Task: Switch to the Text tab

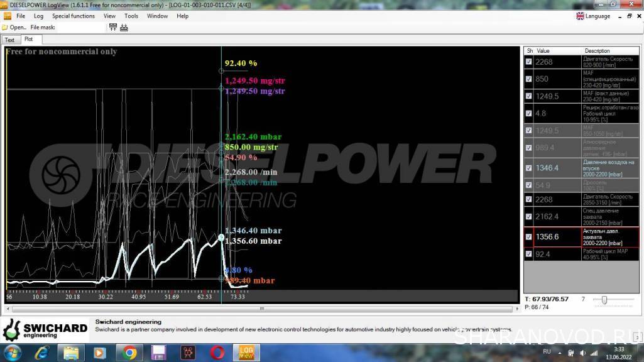Action: 10,40
